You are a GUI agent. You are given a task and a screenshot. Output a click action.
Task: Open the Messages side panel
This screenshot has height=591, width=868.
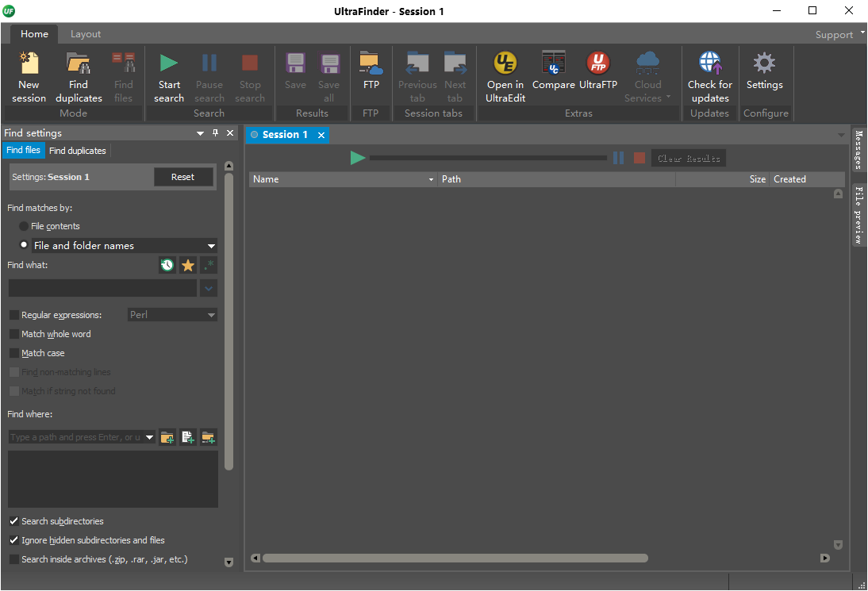click(x=858, y=149)
